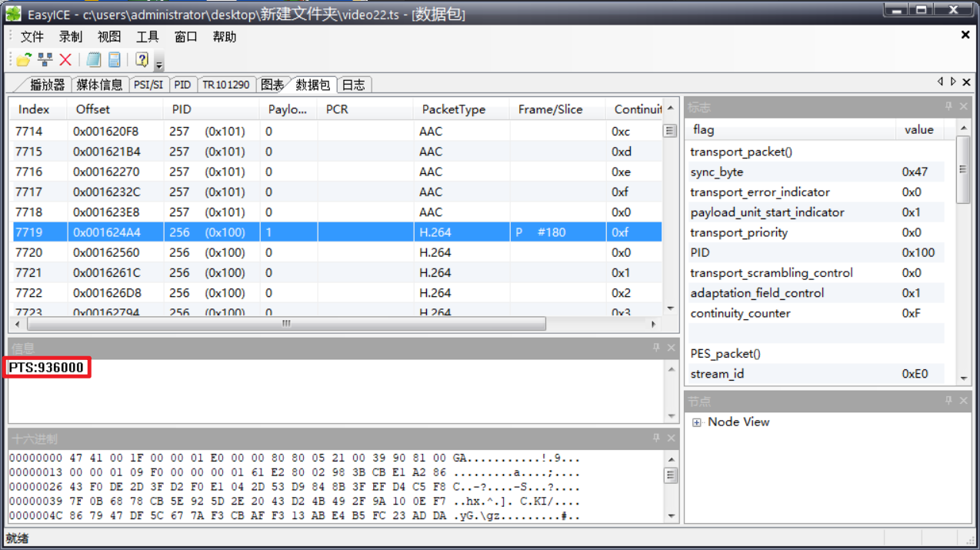Click the P #180 frame cell
The image size is (980, 550).
557,232
